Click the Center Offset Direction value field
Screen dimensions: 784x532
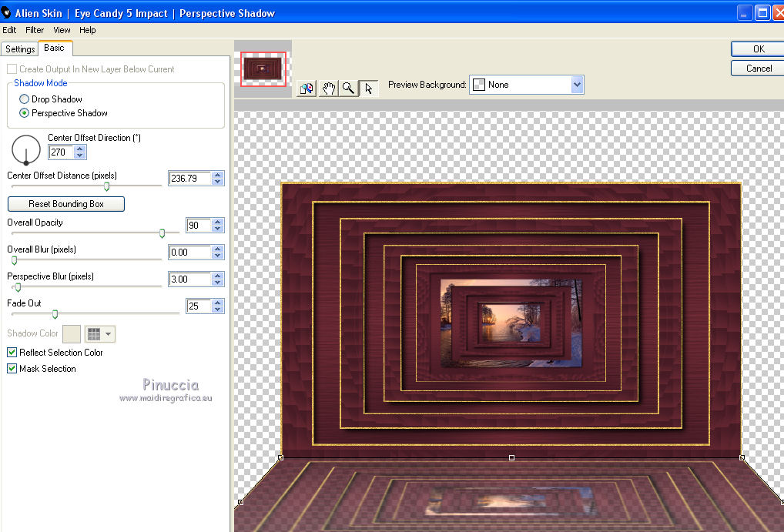coord(62,152)
